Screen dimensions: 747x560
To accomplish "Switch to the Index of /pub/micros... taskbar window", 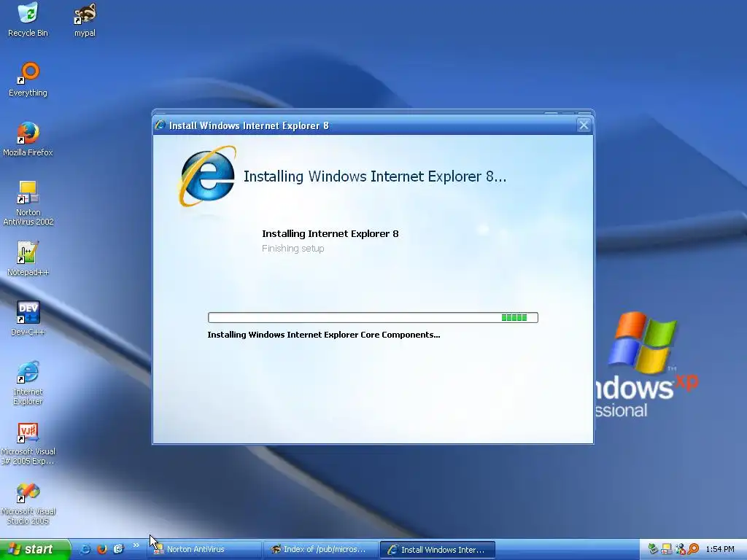I will tap(321, 550).
